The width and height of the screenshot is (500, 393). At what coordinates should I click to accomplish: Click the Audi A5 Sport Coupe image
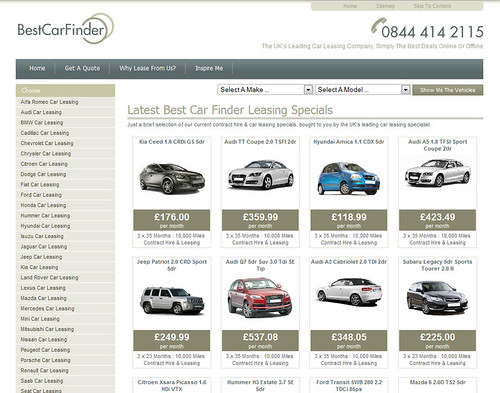(x=438, y=173)
